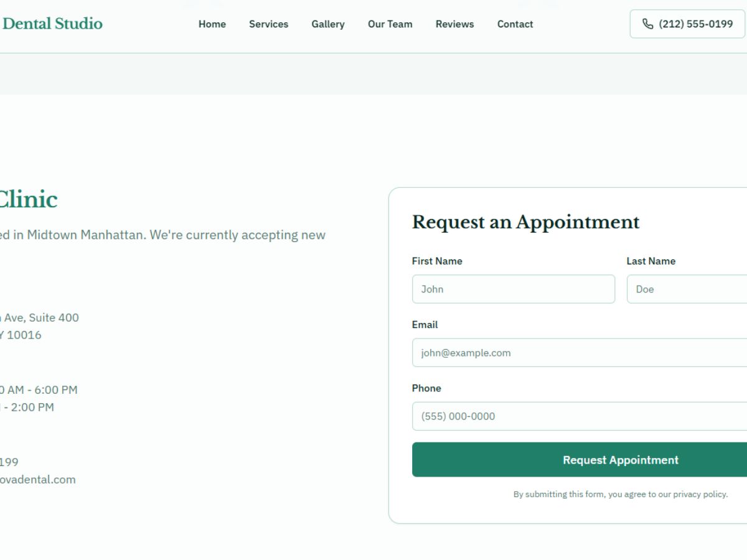This screenshot has width=747, height=560.
Task: Click the 'Midtown Manhattan' description text
Action: click(x=162, y=235)
